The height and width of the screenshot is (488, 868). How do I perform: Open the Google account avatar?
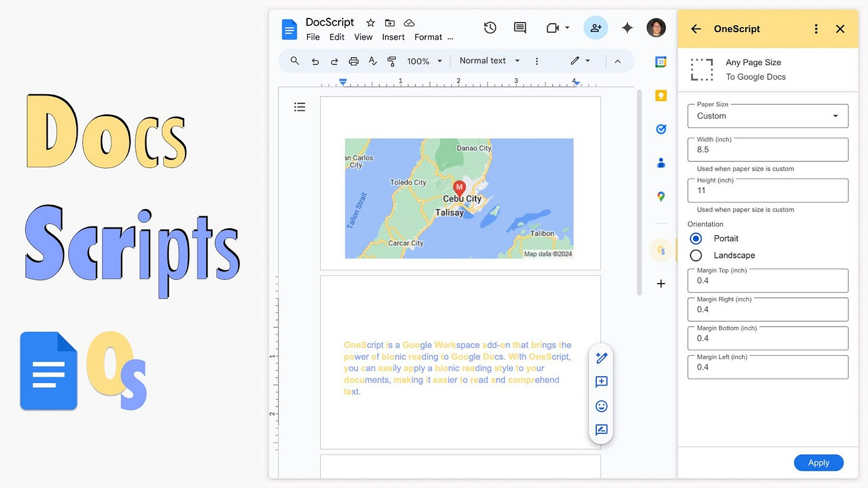tap(656, 27)
